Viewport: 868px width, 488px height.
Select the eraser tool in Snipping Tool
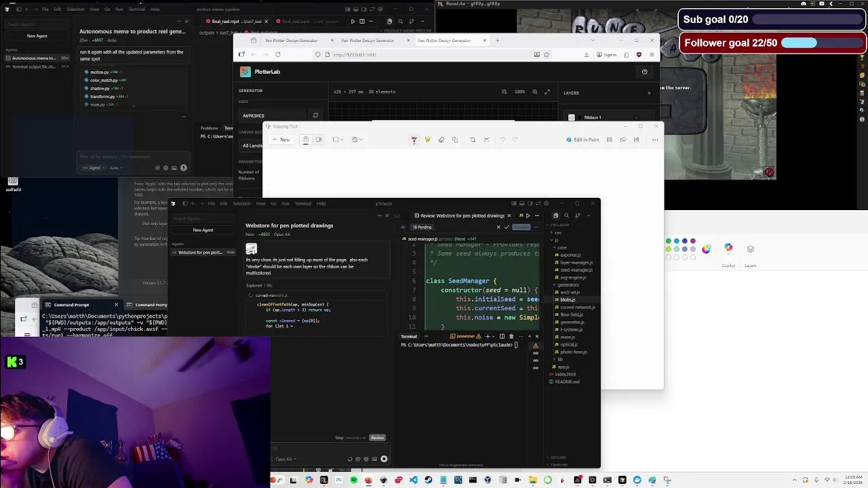pos(441,140)
